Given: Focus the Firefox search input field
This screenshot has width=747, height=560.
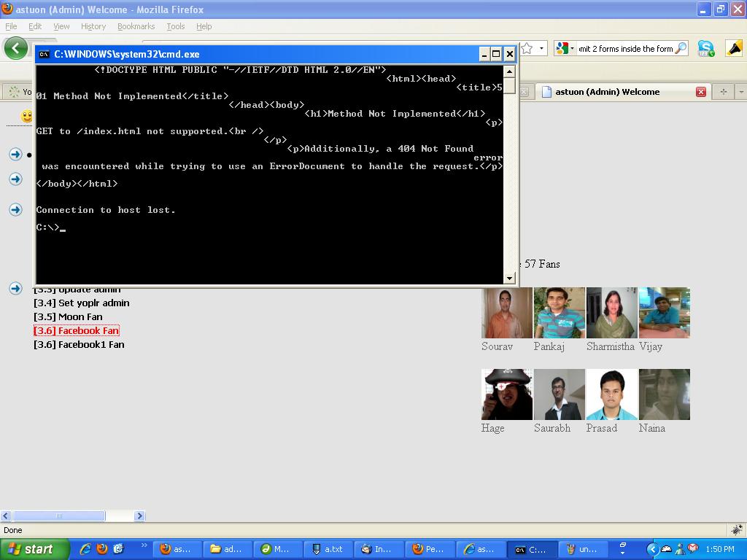Looking at the screenshot, I should click(625, 49).
